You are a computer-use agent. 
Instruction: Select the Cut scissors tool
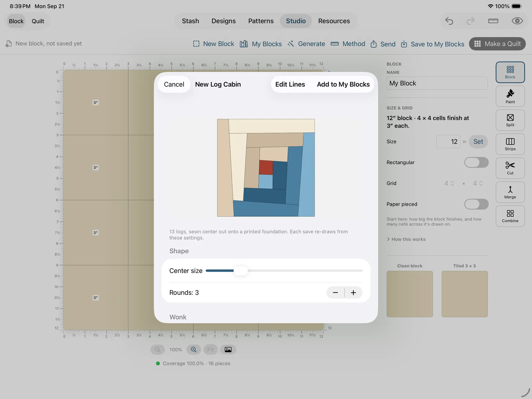pos(510,168)
